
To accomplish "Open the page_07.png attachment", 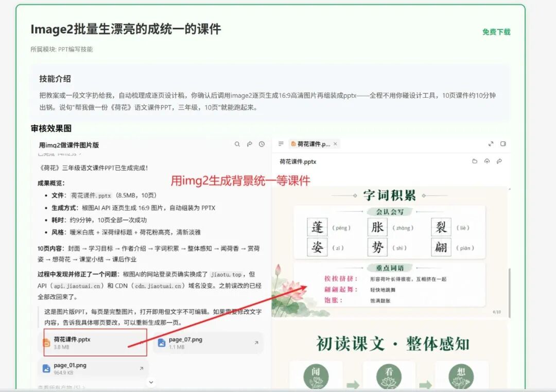I will coord(208,343).
